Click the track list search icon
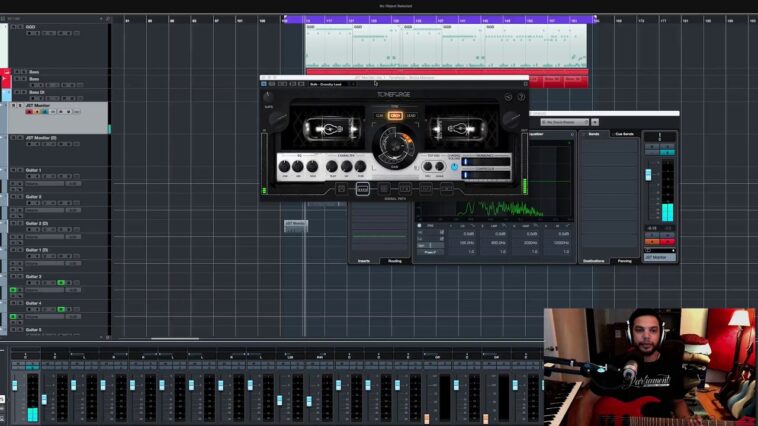Image resolution: width=758 pixels, height=426 pixels. coord(108,19)
